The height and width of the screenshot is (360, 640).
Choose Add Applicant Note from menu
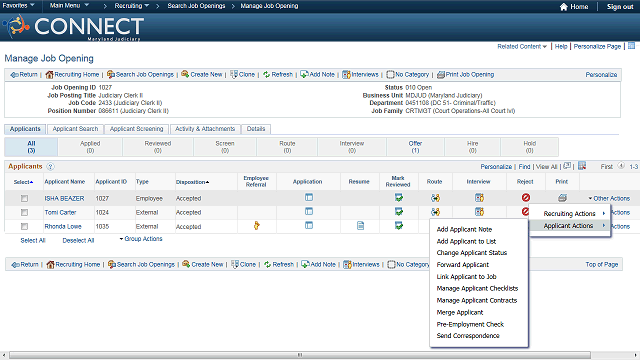coord(464,229)
